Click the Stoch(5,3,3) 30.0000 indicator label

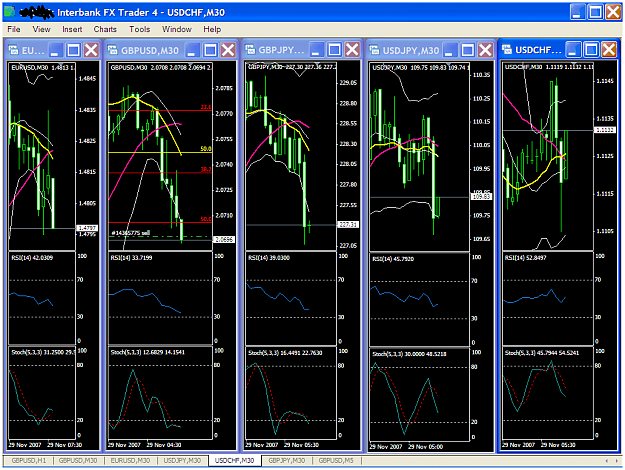(409, 354)
